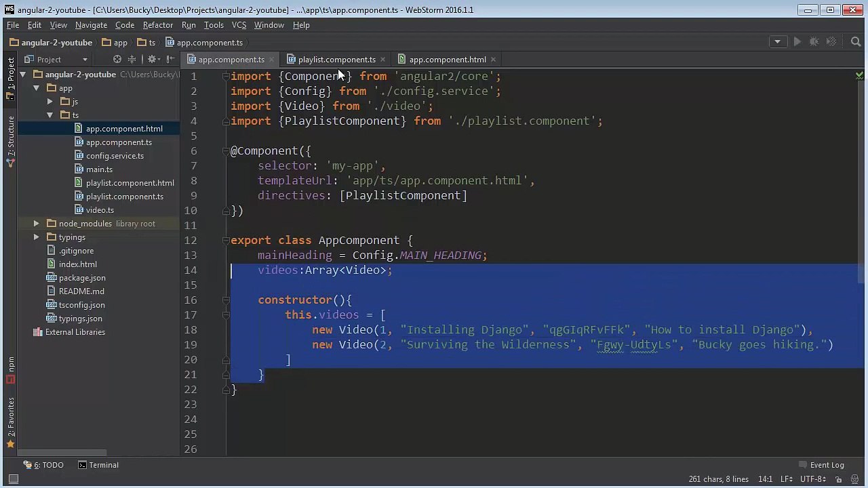
Task: Close the playlist.component.ts tab
Action: click(x=382, y=60)
